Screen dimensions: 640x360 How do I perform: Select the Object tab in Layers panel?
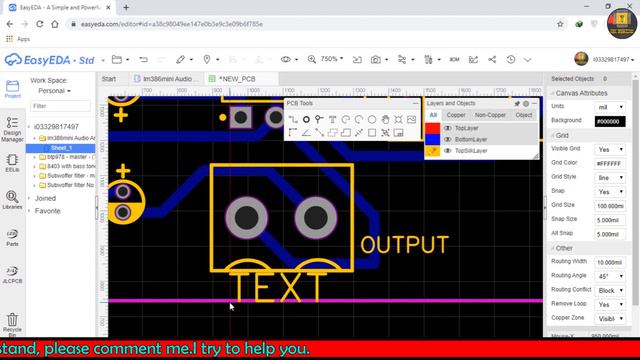click(524, 115)
